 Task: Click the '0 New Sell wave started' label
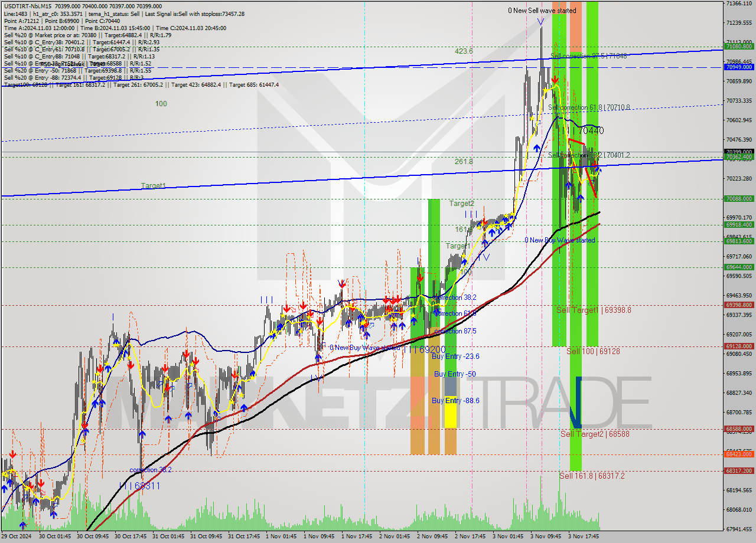coord(542,11)
